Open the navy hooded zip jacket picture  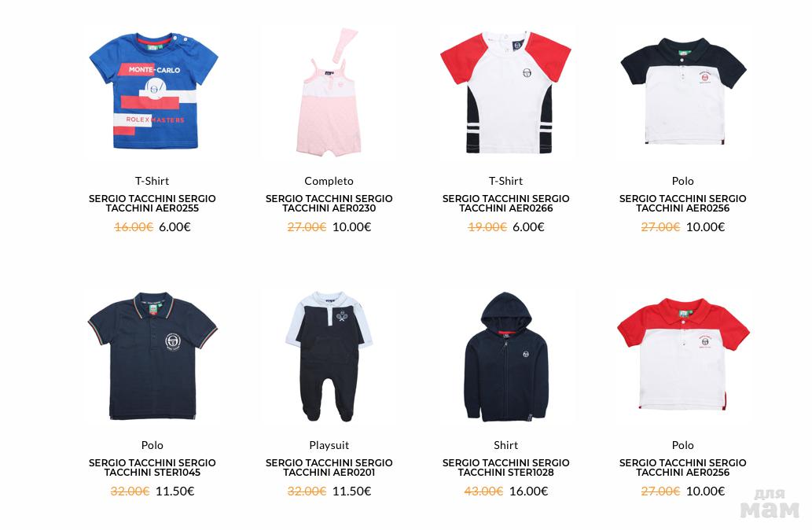click(x=506, y=356)
